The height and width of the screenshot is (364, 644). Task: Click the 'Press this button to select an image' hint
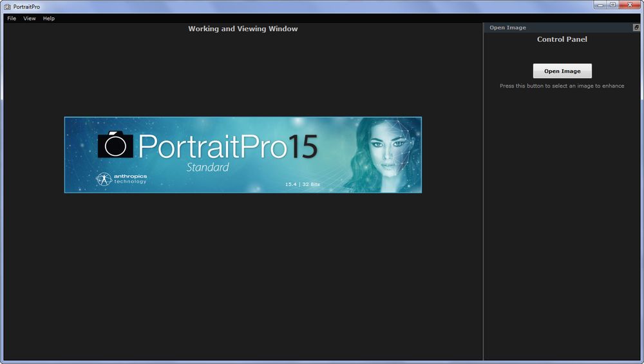pyautogui.click(x=562, y=86)
